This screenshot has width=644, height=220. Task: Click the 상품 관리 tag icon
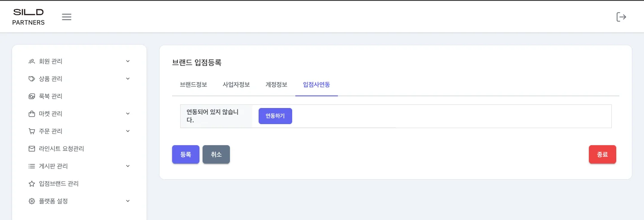click(32, 79)
